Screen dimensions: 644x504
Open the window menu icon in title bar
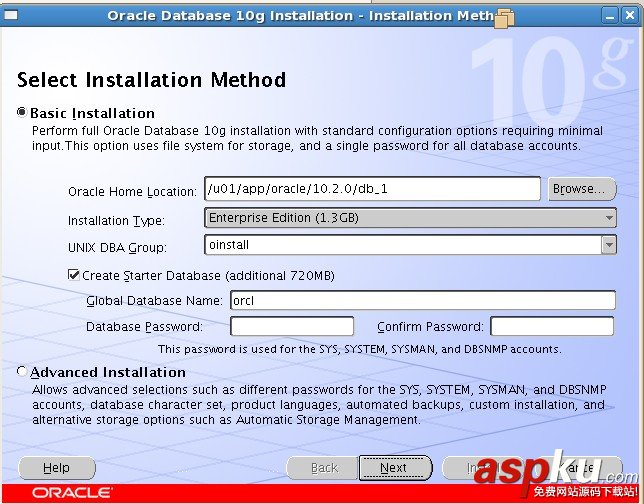pyautogui.click(x=11, y=15)
